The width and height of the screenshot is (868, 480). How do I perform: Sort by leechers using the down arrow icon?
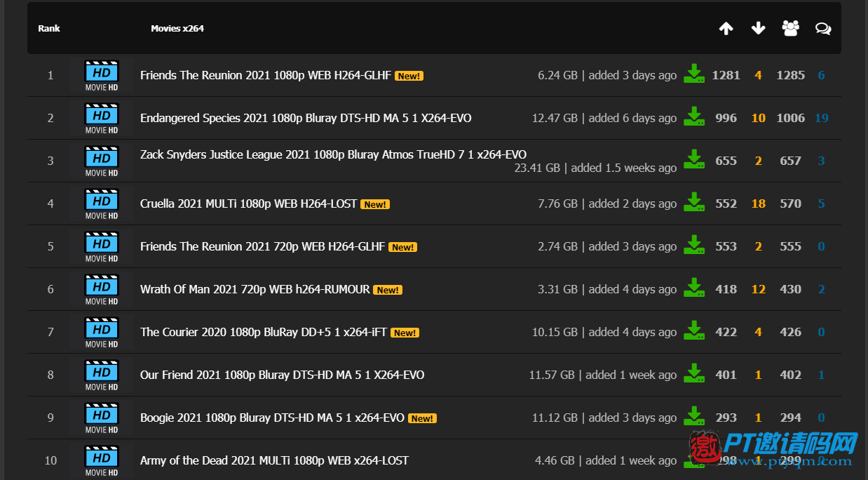click(758, 28)
